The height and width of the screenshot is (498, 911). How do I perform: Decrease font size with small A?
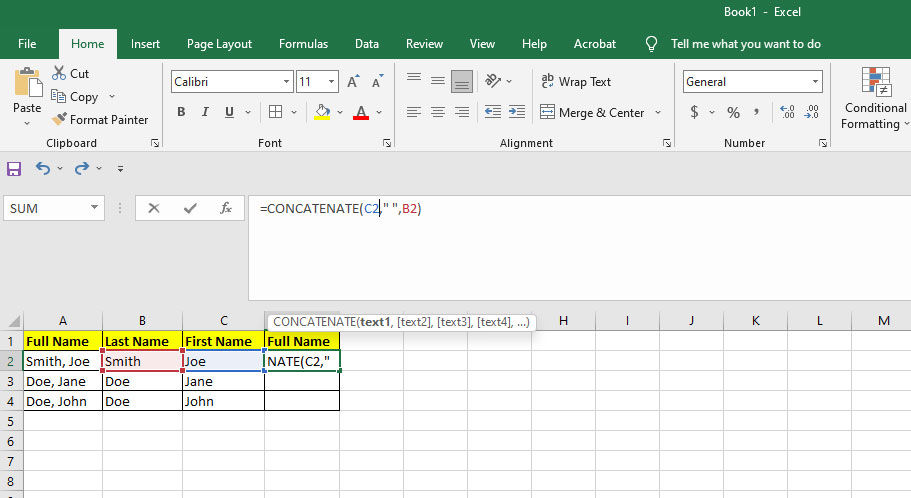click(377, 82)
